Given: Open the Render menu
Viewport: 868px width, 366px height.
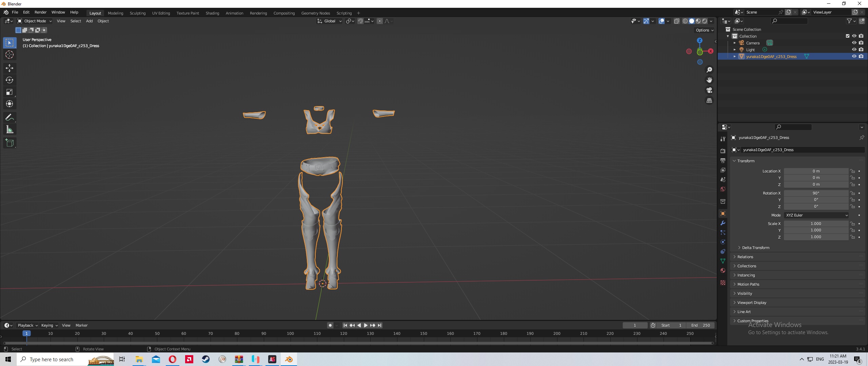Looking at the screenshot, I should pos(40,12).
